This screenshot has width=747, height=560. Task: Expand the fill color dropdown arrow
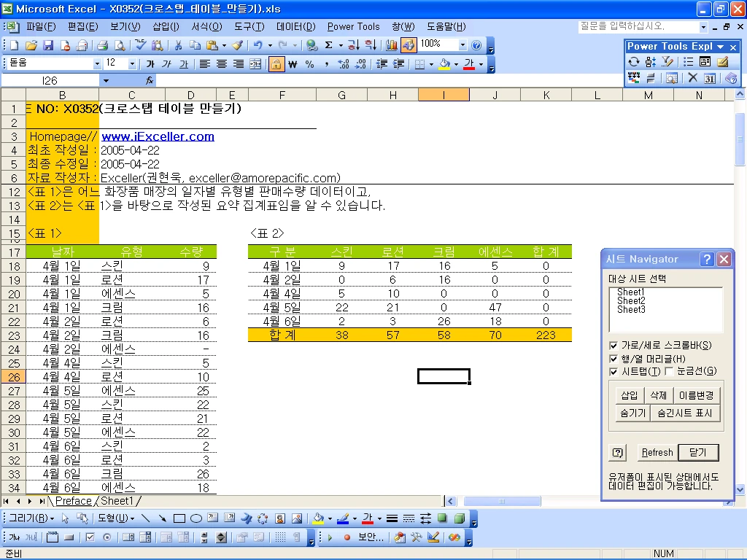coord(457,64)
